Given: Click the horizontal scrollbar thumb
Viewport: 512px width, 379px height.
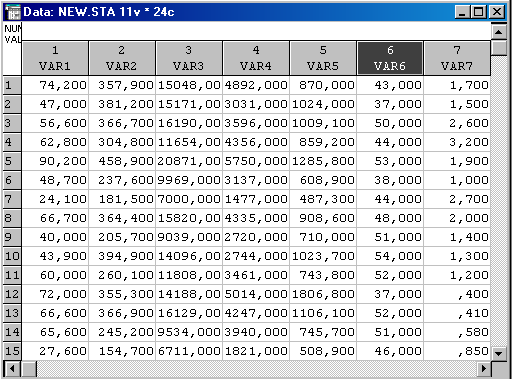Looking at the screenshot, I should [x=29, y=369].
